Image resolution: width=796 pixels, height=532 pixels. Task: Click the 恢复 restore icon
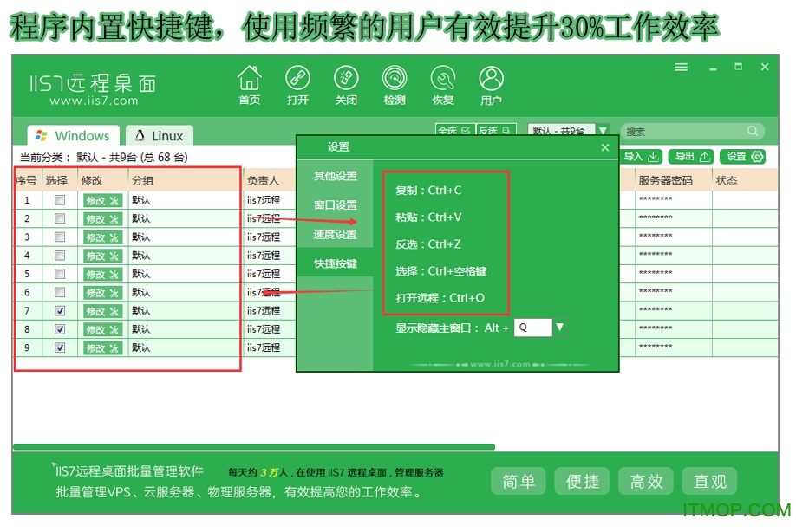pos(443,80)
